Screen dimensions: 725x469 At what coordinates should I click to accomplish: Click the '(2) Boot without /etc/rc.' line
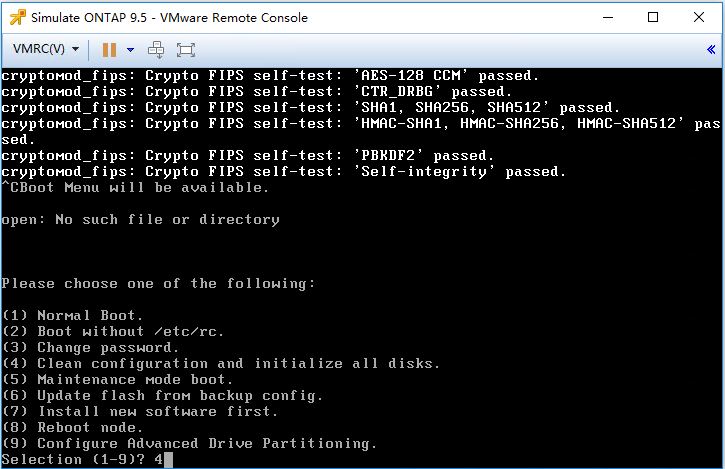click(x=113, y=332)
